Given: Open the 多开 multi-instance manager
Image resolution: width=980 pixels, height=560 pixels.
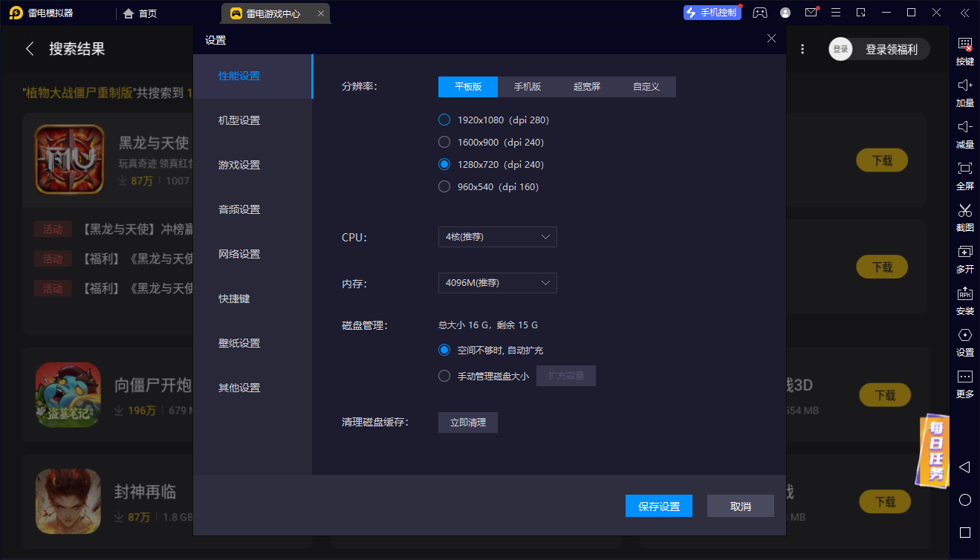Looking at the screenshot, I should click(x=964, y=260).
